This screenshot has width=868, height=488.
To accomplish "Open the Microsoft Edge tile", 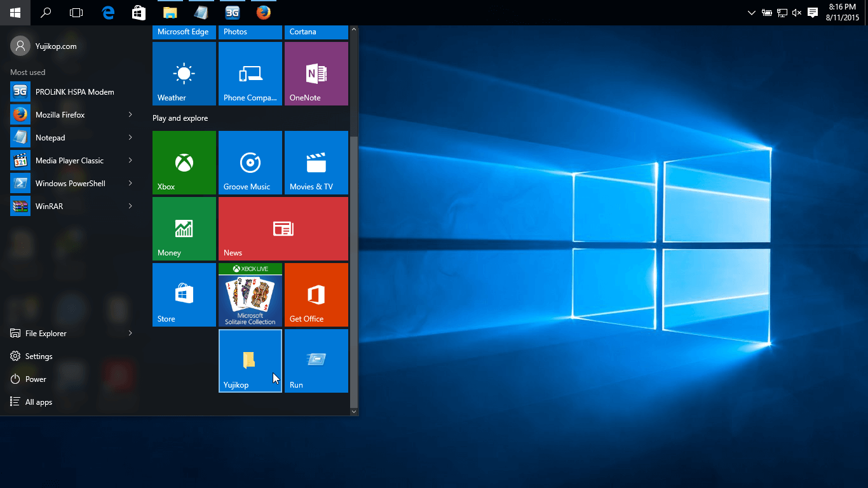I will [184, 32].
